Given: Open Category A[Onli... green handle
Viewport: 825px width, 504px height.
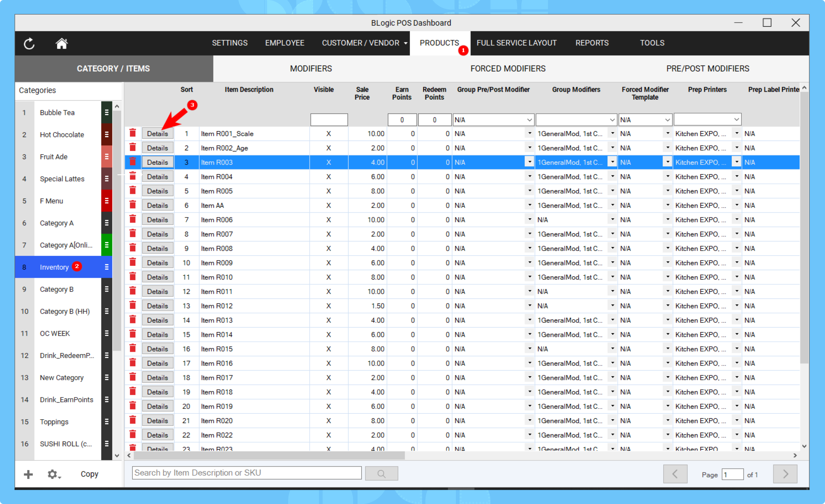Looking at the screenshot, I should coord(106,245).
